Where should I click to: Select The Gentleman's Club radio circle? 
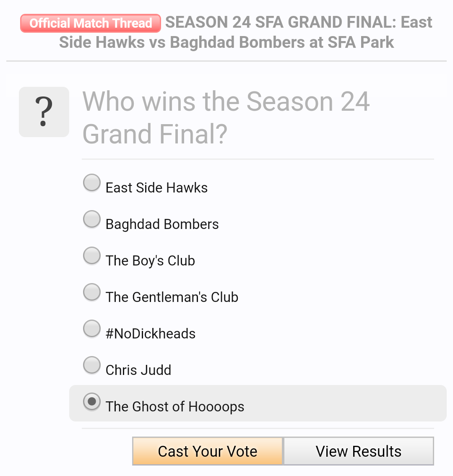coord(92,292)
